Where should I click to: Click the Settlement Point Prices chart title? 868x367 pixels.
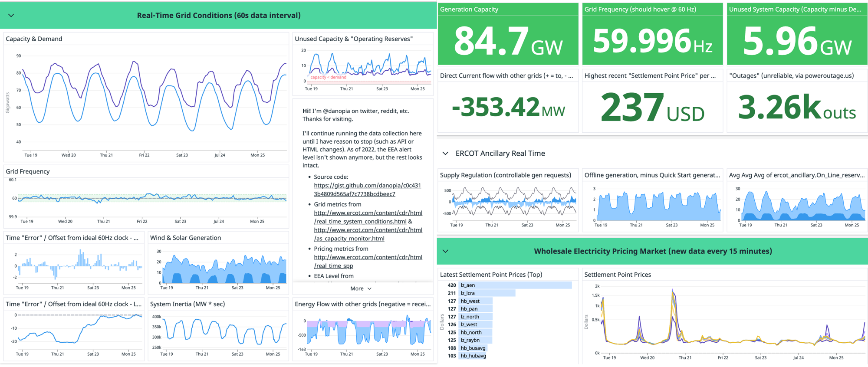click(618, 275)
